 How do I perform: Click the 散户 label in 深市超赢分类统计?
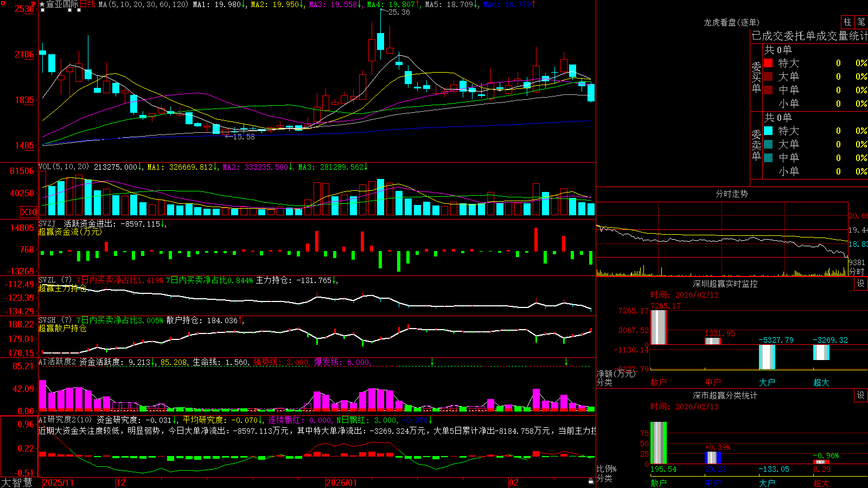[658, 483]
